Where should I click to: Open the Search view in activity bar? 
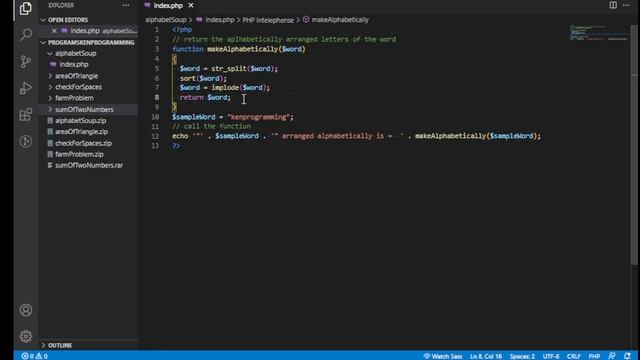(25, 34)
